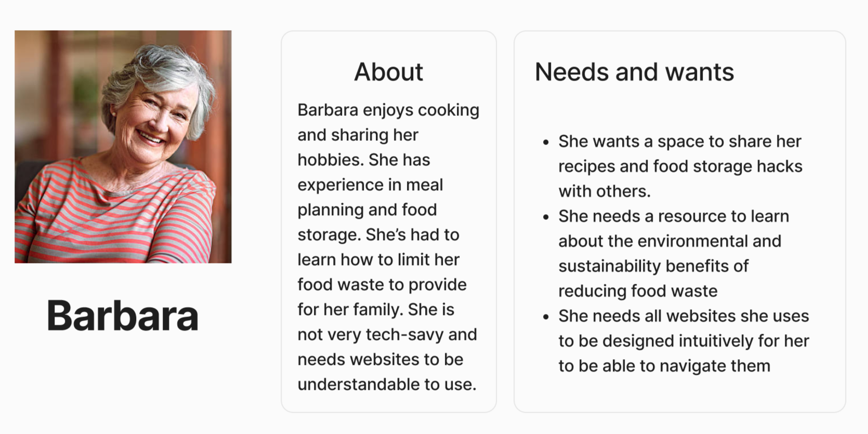Click "She wants a space to share her"
Image resolution: width=868 pixels, height=434 pixels.
(x=679, y=141)
